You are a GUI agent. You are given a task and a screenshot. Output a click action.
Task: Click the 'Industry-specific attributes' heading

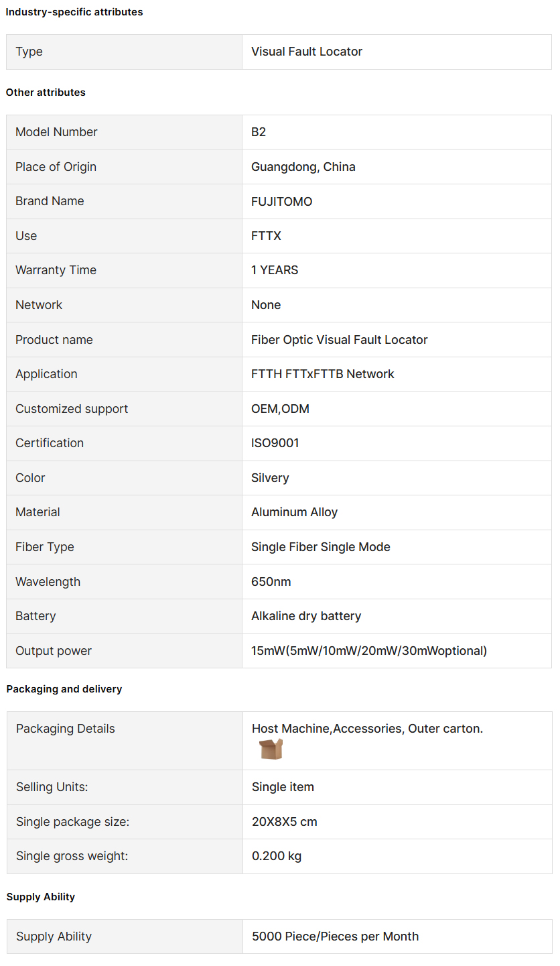[x=74, y=12]
